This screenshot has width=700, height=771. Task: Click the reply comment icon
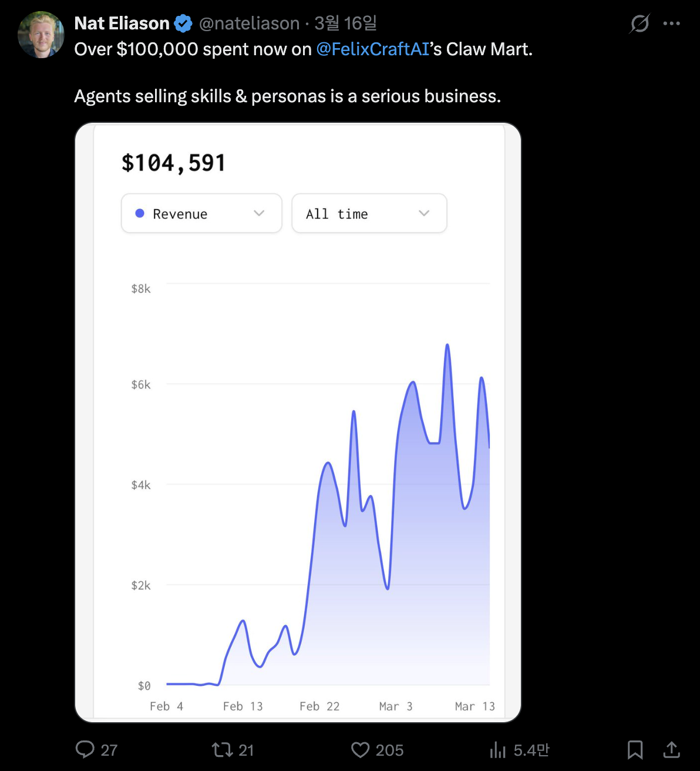click(85, 749)
